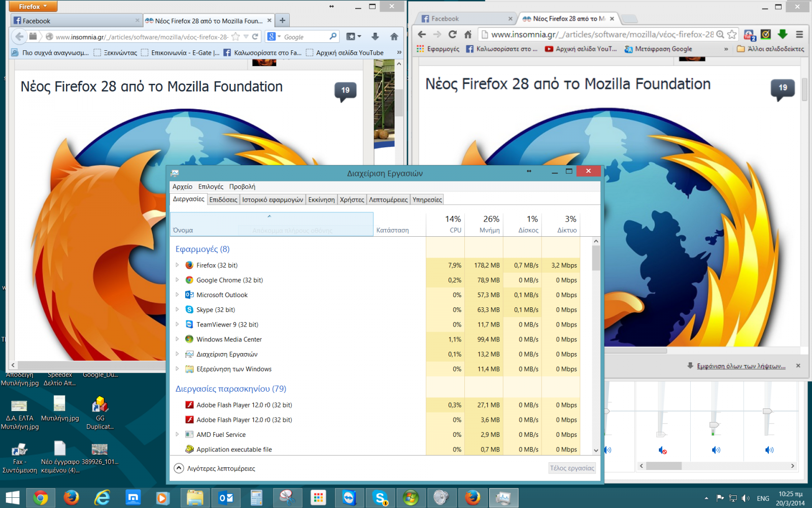Mute the rightmost volume mixer channel
The image size is (812, 508).
click(x=769, y=450)
